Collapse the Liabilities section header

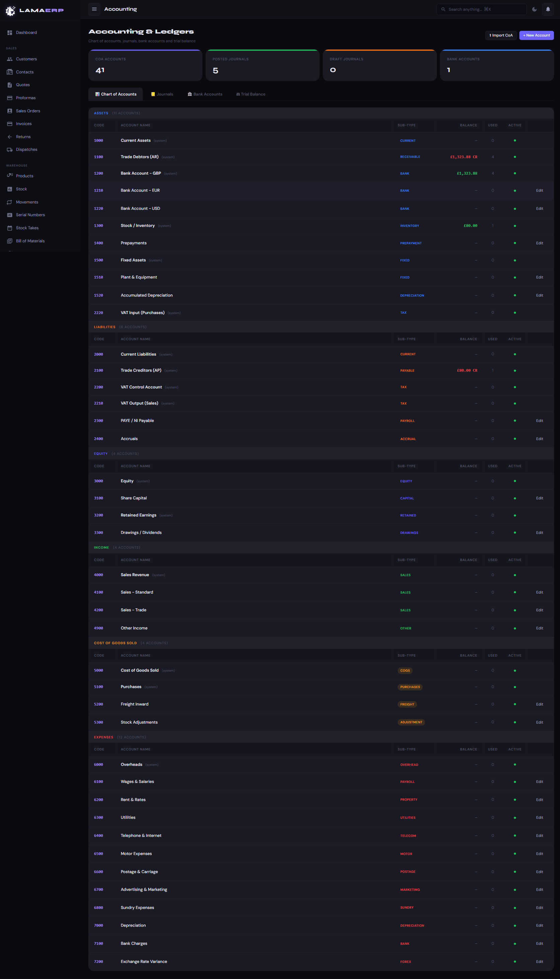click(x=104, y=327)
